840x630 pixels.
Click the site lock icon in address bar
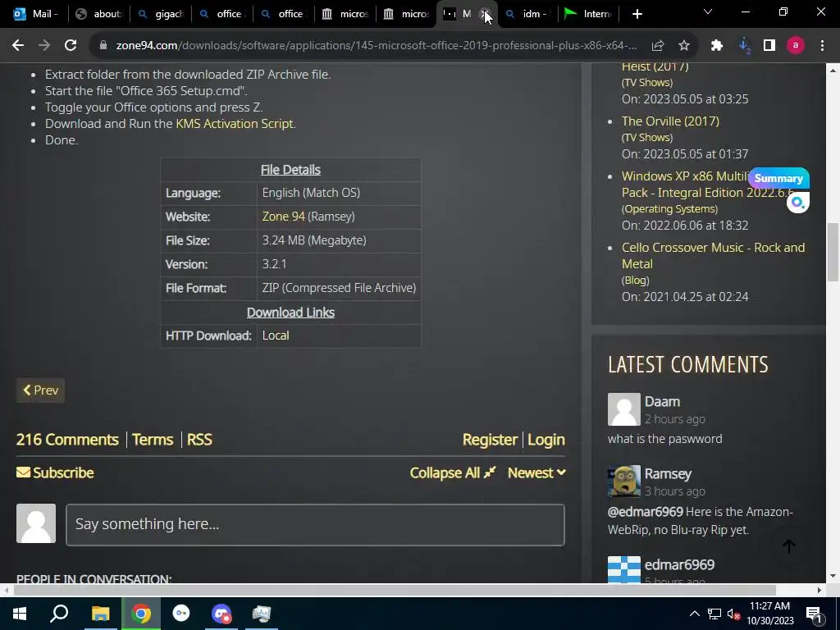point(103,46)
